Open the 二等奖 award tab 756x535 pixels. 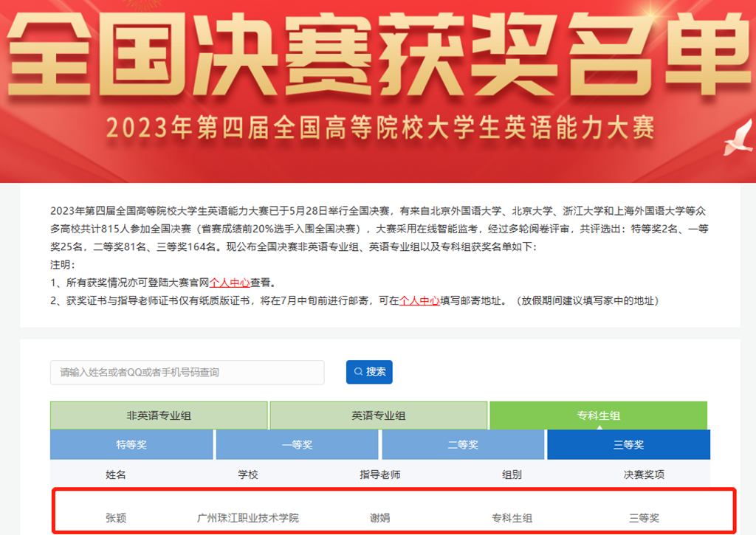pos(463,445)
